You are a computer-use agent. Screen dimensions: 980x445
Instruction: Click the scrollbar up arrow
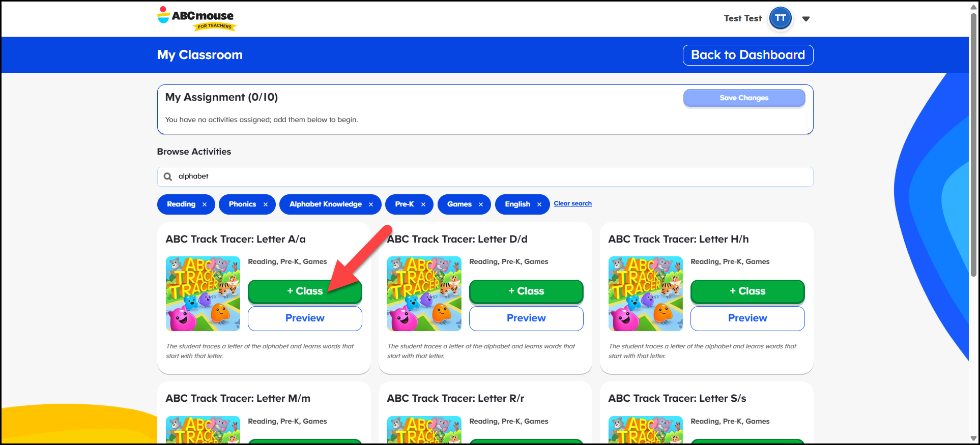[974, 6]
